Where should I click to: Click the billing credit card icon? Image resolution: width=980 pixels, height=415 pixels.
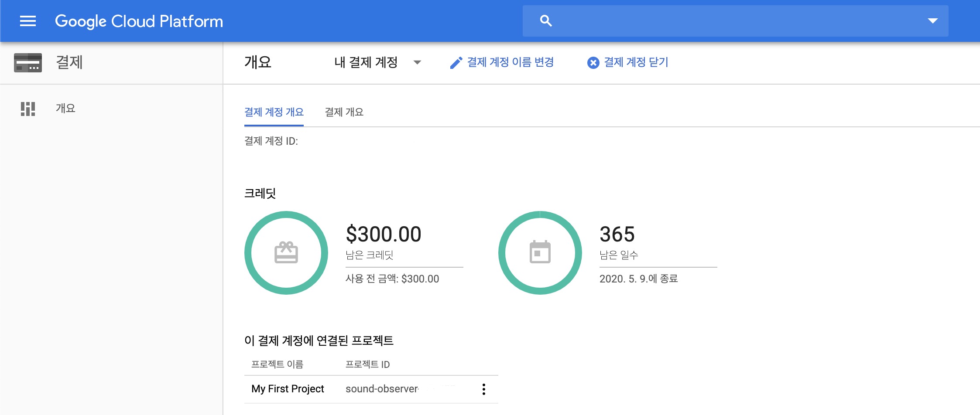[x=28, y=62]
